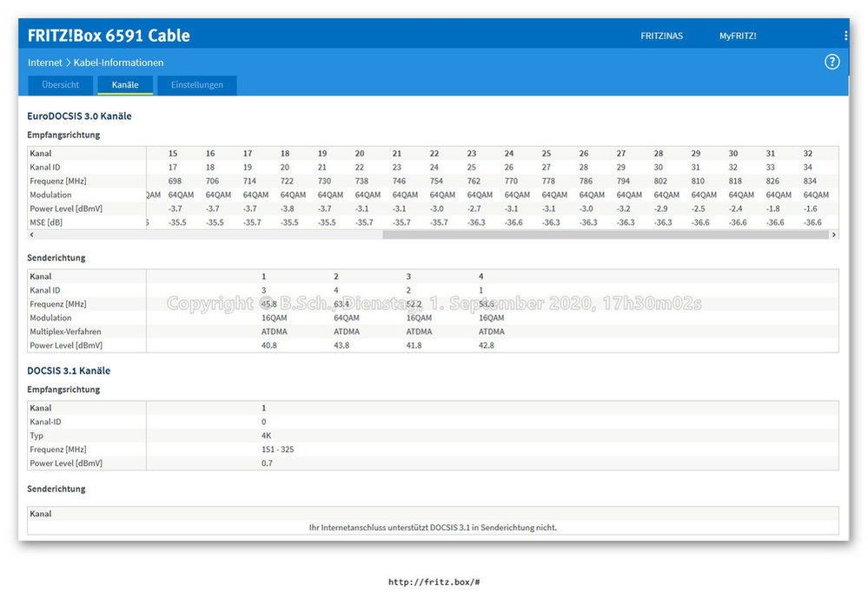868x605 pixels.
Task: Switch to the Übersicht tab
Action: click(x=60, y=85)
